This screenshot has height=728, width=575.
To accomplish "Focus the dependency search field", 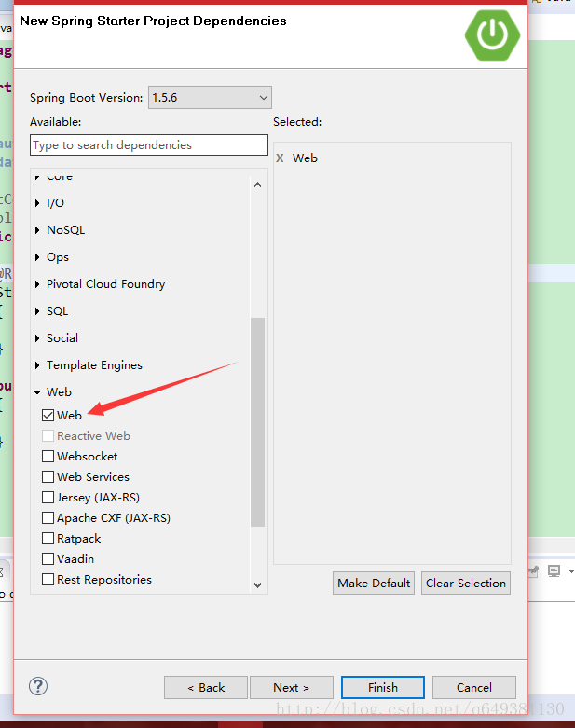I will (x=149, y=144).
